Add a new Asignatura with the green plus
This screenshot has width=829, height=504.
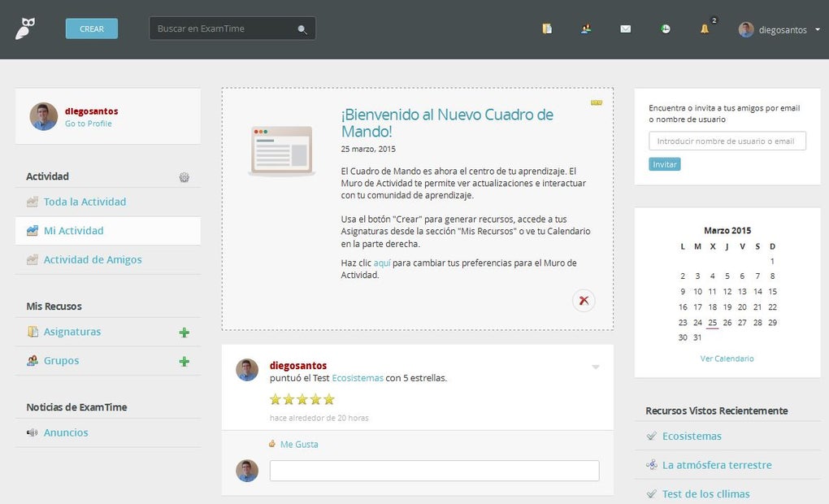(184, 332)
